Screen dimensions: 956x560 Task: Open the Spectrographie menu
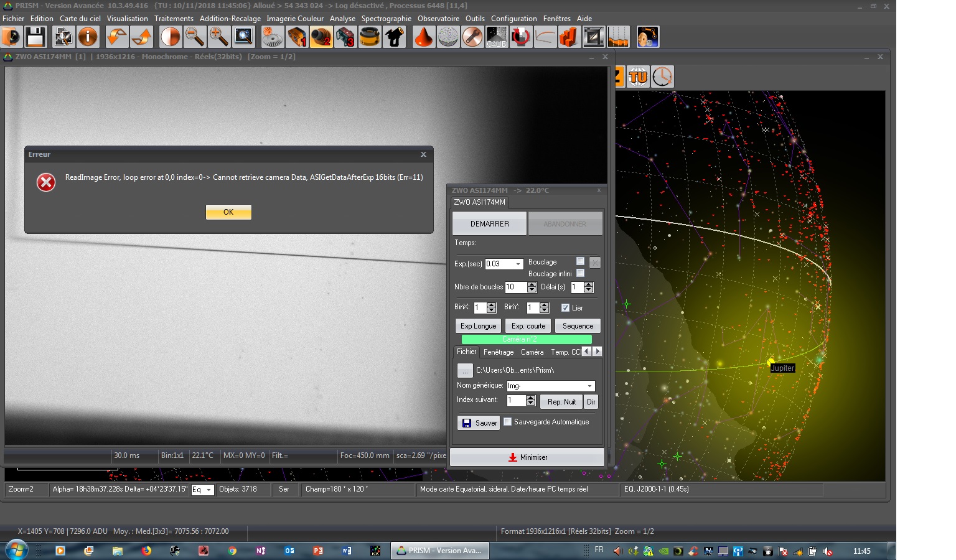pyautogui.click(x=386, y=19)
